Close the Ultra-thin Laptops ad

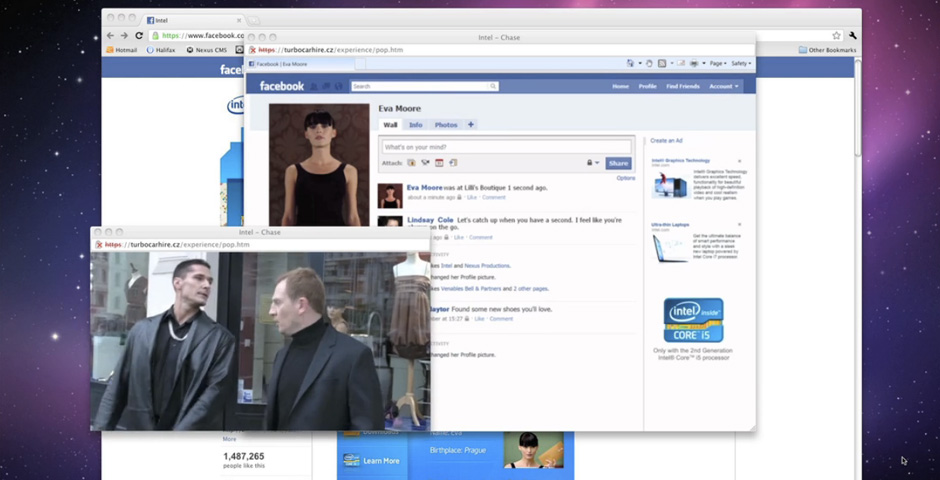[739, 225]
